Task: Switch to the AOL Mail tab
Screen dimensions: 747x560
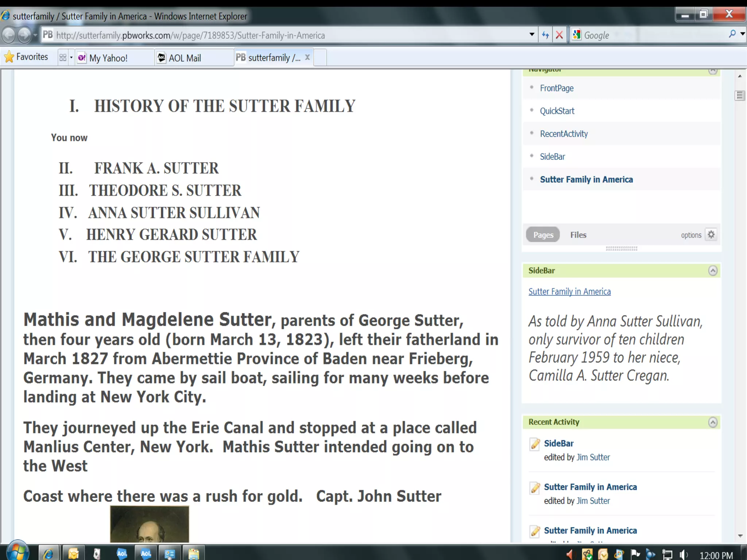Action: [185, 58]
